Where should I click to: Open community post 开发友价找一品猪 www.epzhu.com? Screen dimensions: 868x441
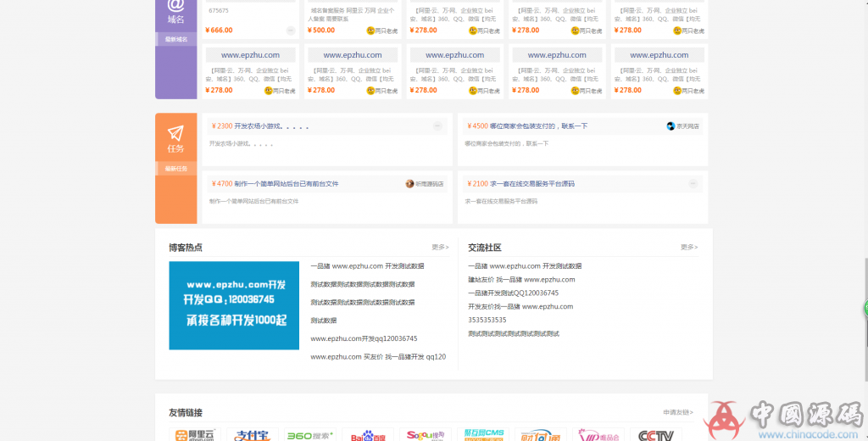point(520,306)
